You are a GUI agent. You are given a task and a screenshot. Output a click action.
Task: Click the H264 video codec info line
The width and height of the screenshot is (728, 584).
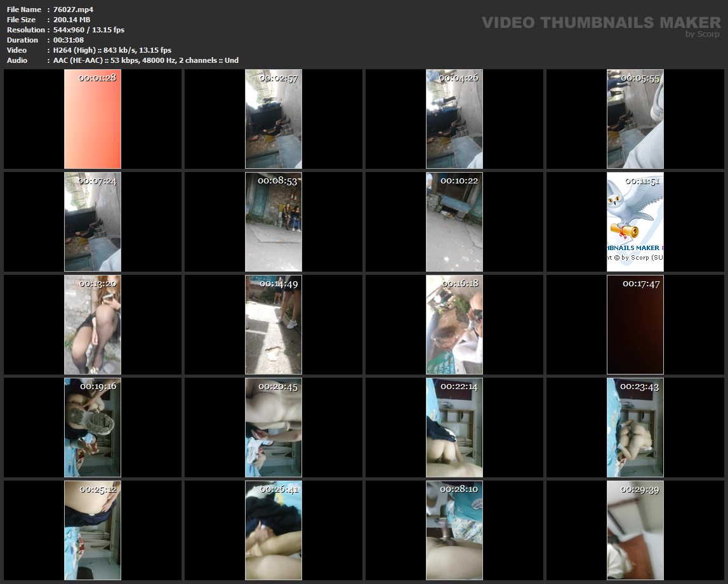112,50
